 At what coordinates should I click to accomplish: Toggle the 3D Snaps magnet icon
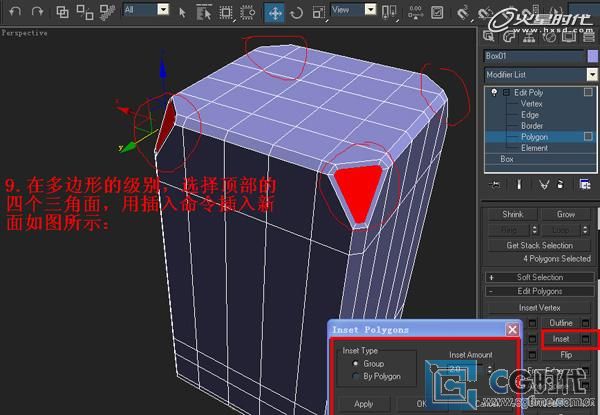[x=463, y=13]
